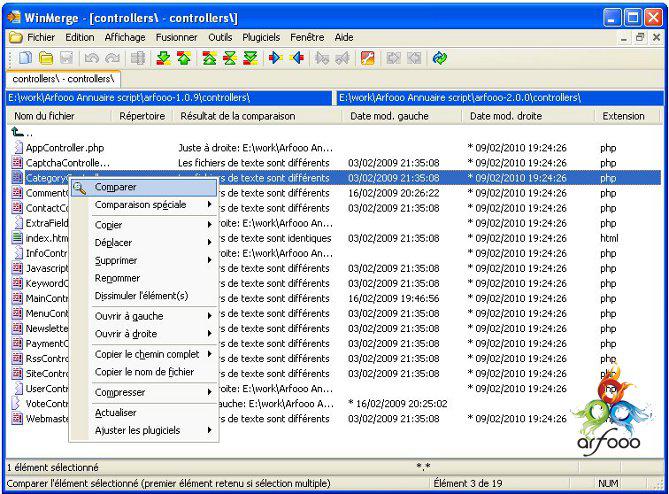
Task: Sort by Résultat de la comparaison header
Action: pos(257,116)
